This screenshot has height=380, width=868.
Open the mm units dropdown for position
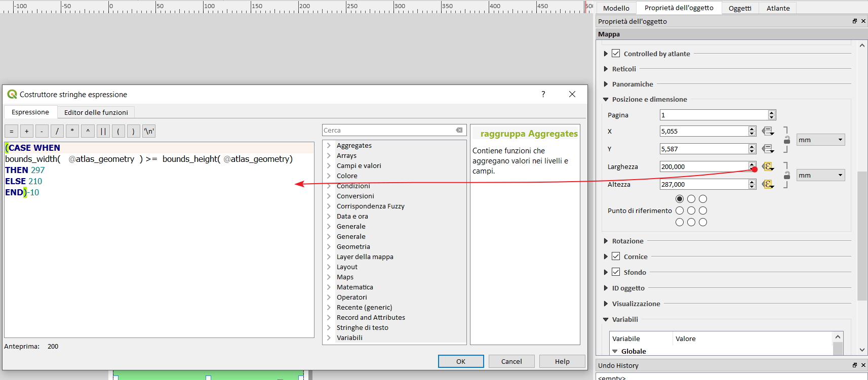820,140
